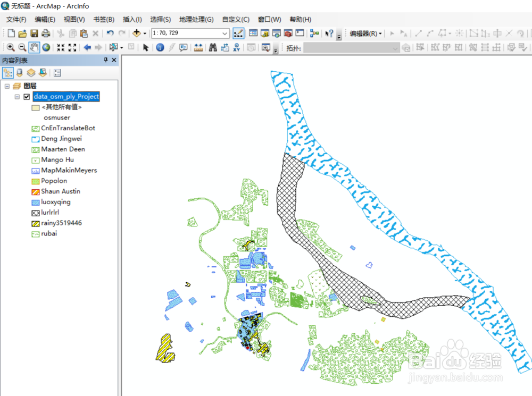Toggle List By Source in content panel
The image size is (532, 396).
[x=19, y=72]
